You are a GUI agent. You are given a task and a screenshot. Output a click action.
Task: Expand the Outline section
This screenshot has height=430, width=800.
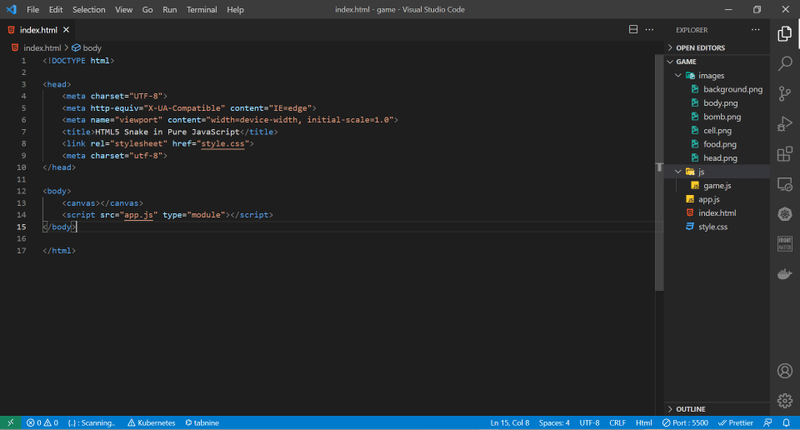point(691,409)
